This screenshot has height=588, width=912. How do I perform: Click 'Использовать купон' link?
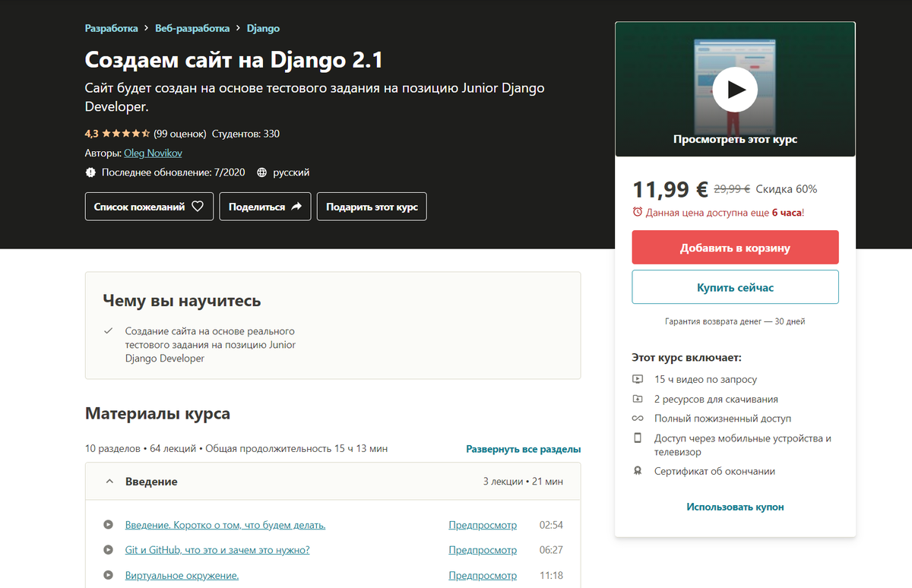tap(735, 507)
